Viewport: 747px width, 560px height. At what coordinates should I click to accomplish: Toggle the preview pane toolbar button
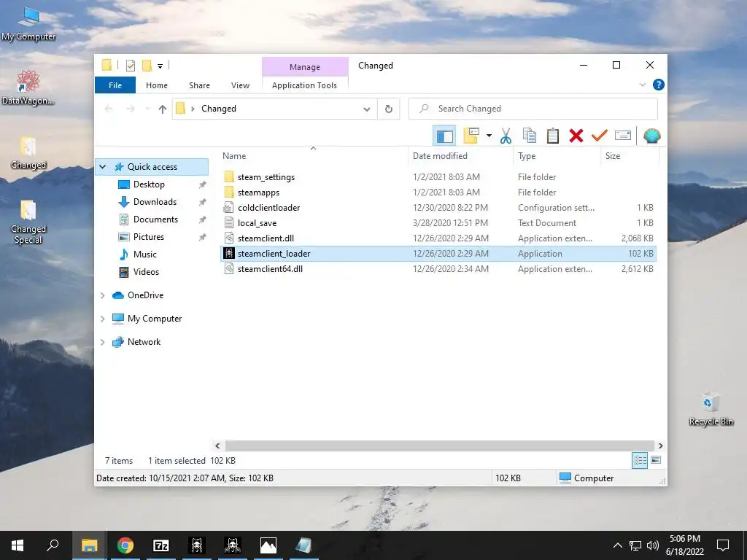[x=444, y=136]
